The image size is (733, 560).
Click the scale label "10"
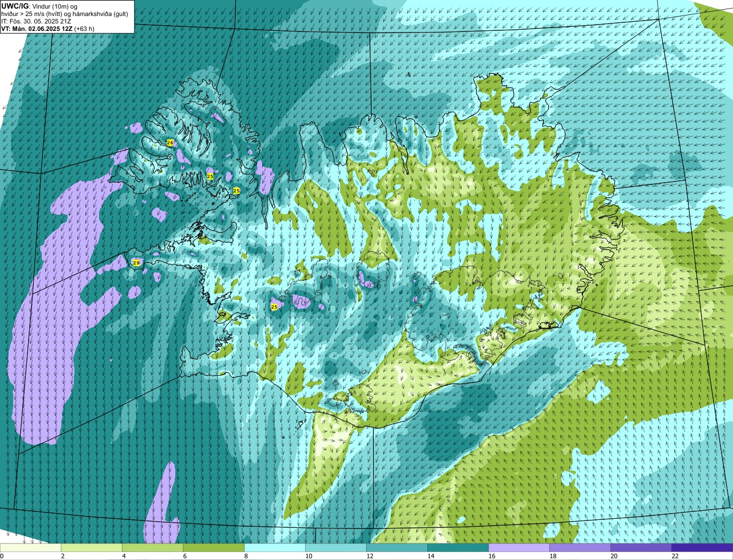point(309,556)
